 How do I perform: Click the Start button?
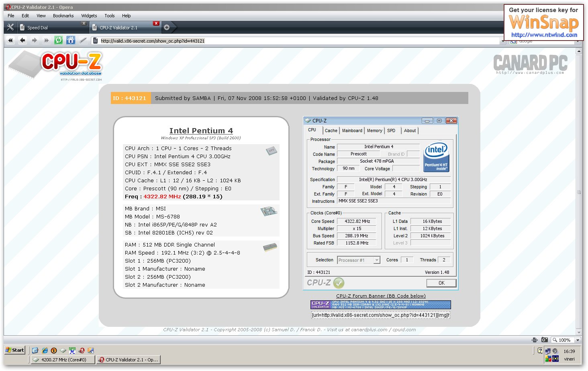click(15, 350)
